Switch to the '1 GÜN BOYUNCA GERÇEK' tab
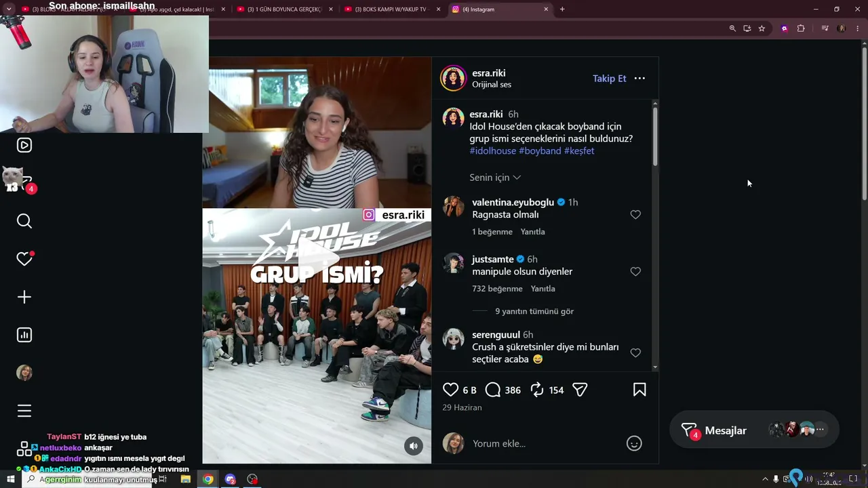The height and width of the screenshot is (488, 868). tap(285, 9)
